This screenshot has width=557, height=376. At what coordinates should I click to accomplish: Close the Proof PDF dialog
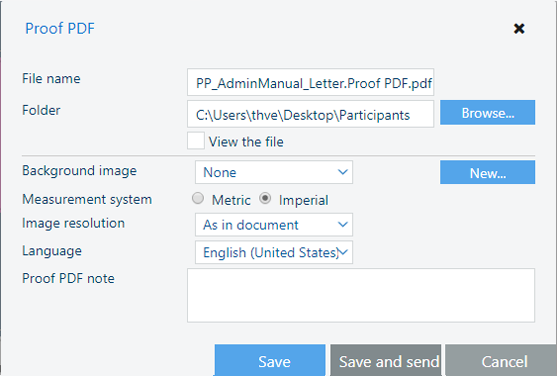pyautogui.click(x=519, y=28)
